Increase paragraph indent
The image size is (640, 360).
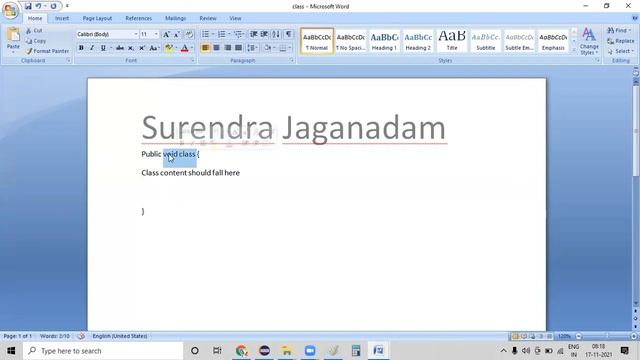[x=264, y=34]
